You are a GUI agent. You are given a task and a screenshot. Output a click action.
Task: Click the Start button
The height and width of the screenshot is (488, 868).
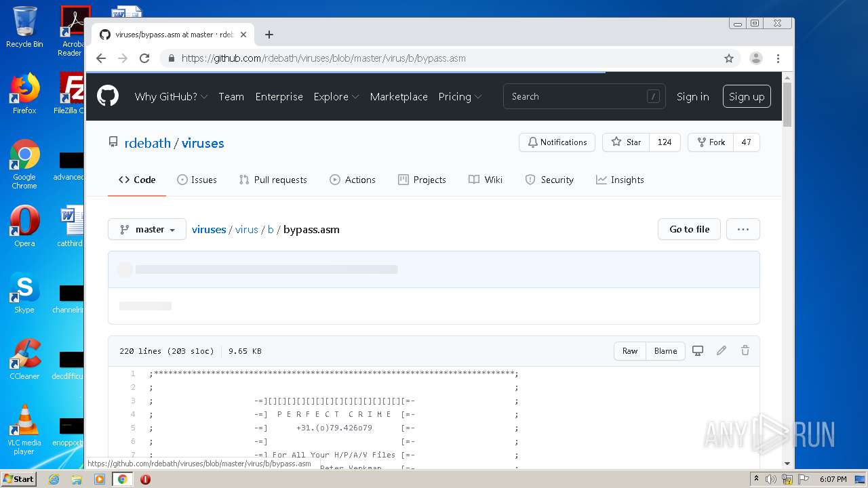pyautogui.click(x=19, y=479)
